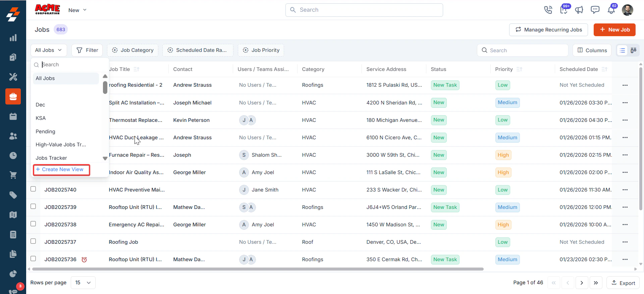644x294 pixels.
Task: Click the global search field in header
Action: pyautogui.click(x=364, y=10)
